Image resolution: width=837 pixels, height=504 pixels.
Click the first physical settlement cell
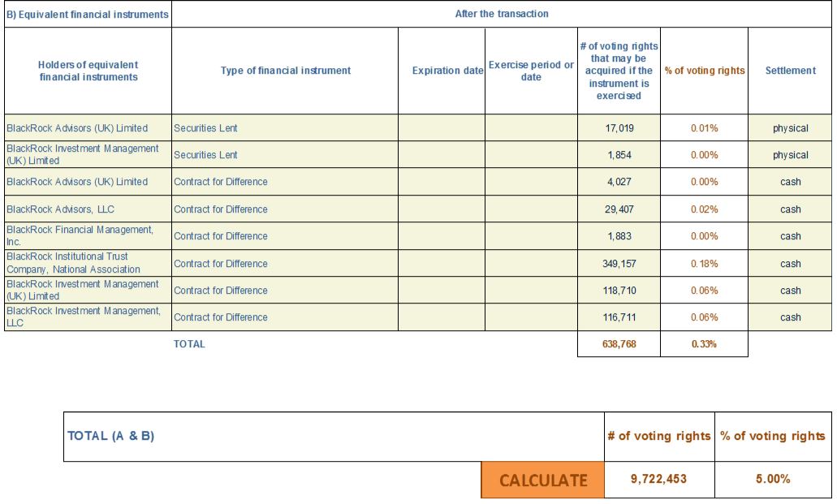pos(790,128)
